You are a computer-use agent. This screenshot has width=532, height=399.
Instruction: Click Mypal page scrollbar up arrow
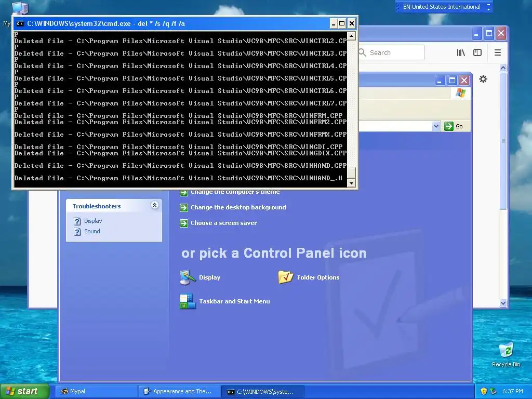point(503,68)
